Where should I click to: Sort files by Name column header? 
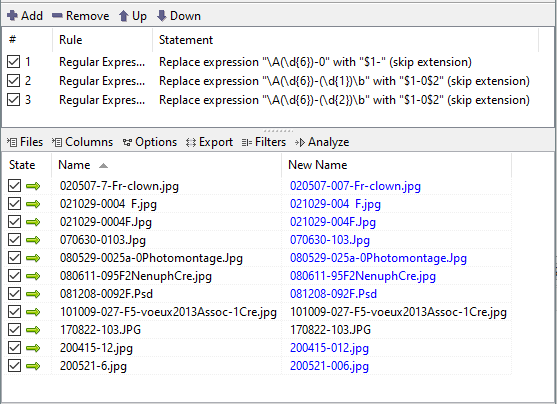pyautogui.click(x=166, y=165)
